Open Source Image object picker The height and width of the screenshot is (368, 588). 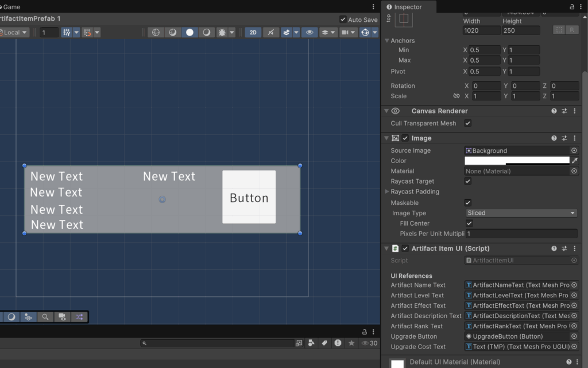574,150
